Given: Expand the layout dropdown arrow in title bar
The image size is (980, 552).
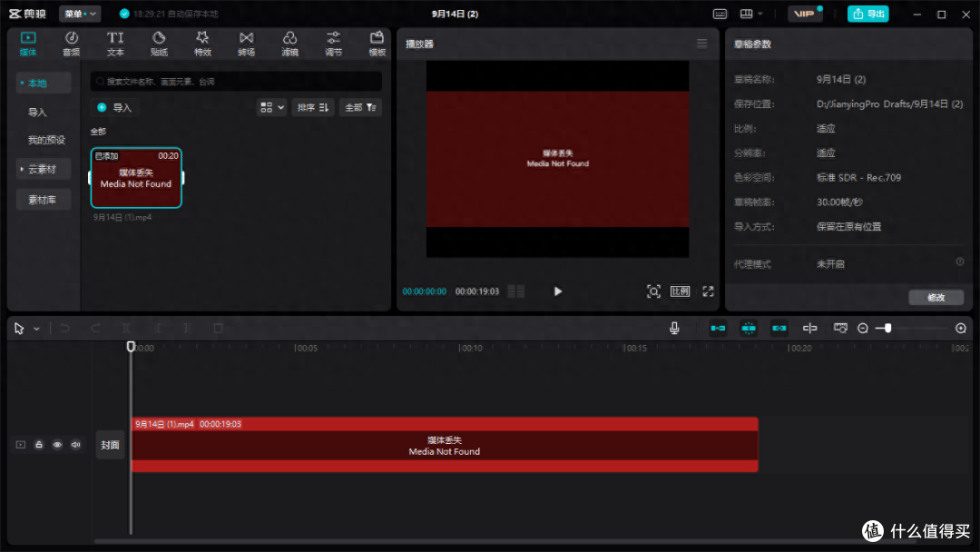Looking at the screenshot, I should 760,14.
